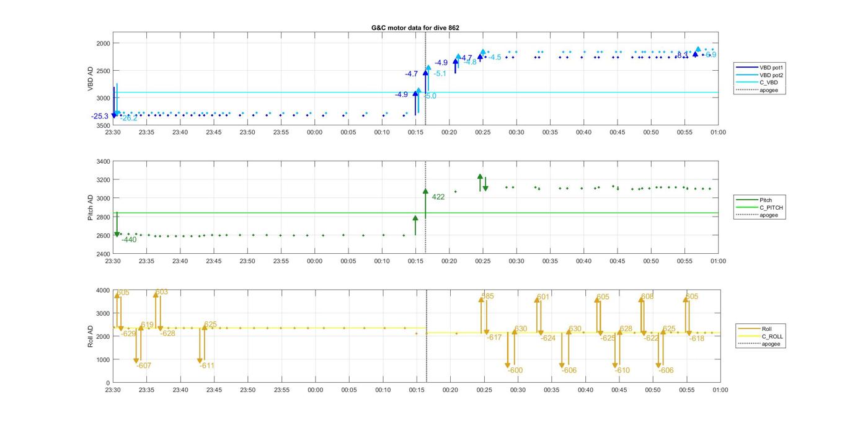Click the "1000" tick on Roll axis

[103, 360]
